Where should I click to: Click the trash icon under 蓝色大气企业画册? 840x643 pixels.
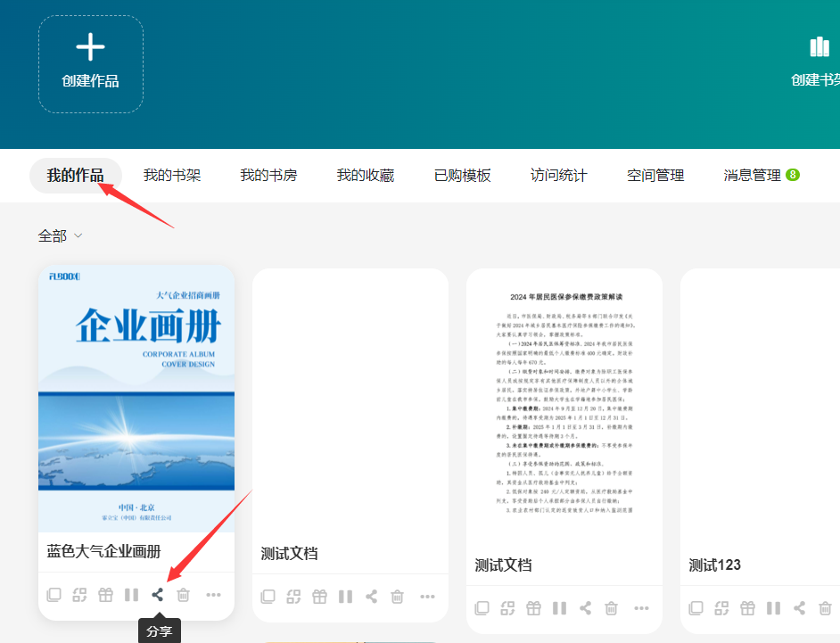click(184, 595)
